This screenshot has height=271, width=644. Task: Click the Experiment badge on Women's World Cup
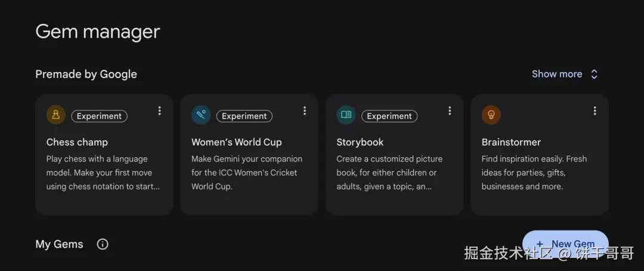click(x=244, y=116)
